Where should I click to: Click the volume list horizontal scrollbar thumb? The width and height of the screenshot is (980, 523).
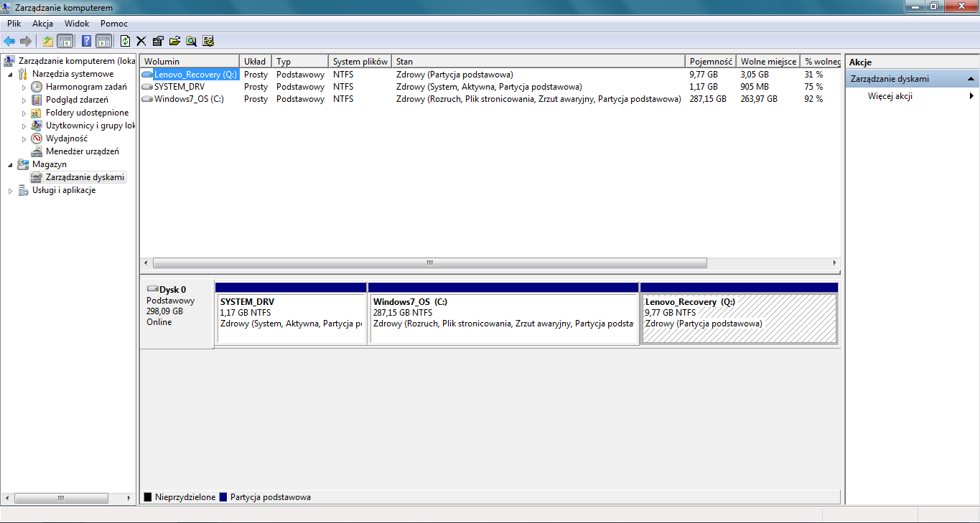(x=429, y=263)
